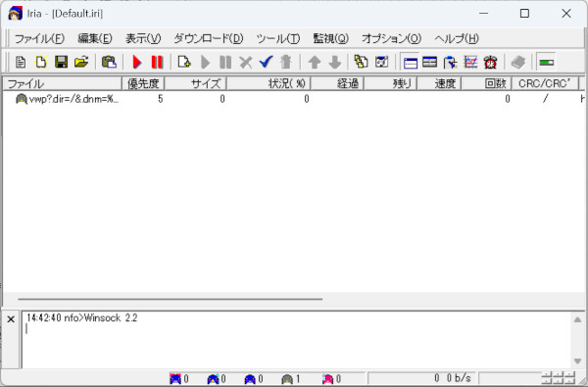Click the clipboard paste URL icon
This screenshot has width=588, height=387.
(x=109, y=62)
